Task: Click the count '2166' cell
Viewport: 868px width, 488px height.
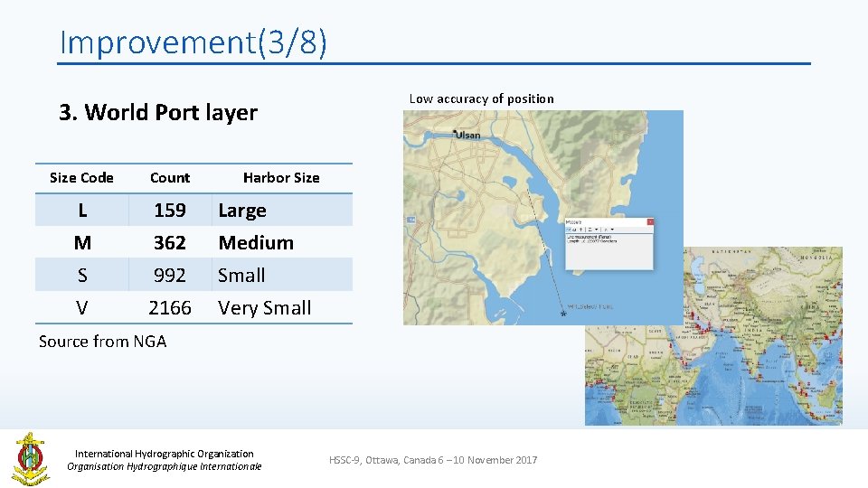Action: point(170,307)
